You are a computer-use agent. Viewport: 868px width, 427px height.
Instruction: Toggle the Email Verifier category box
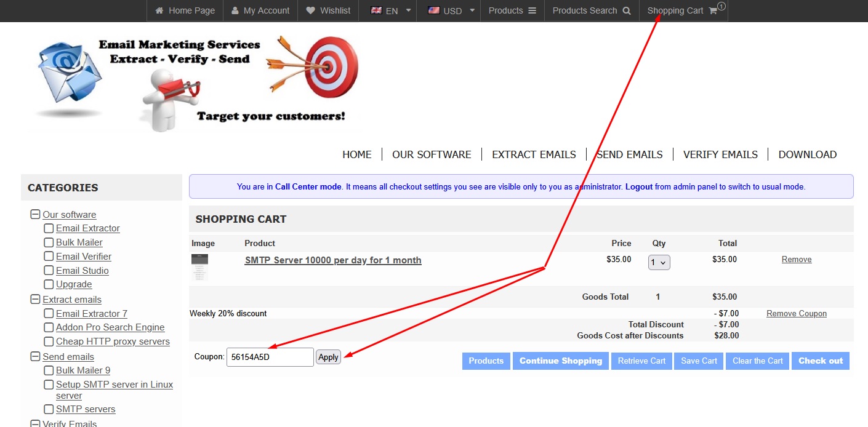pyautogui.click(x=49, y=257)
